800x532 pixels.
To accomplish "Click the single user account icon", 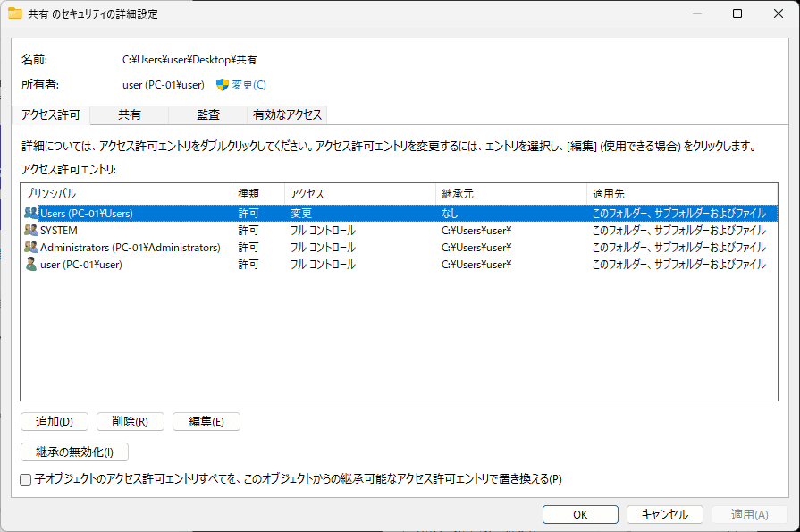I will (31, 264).
